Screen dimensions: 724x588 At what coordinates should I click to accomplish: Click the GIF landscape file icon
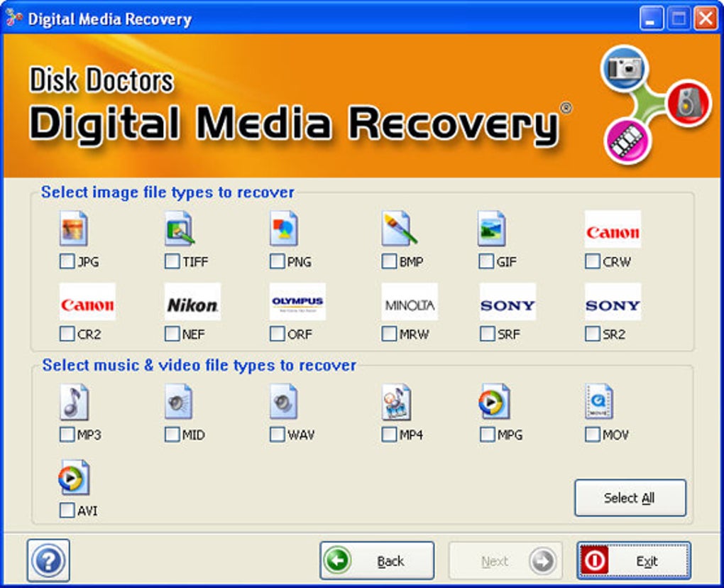[x=492, y=228]
